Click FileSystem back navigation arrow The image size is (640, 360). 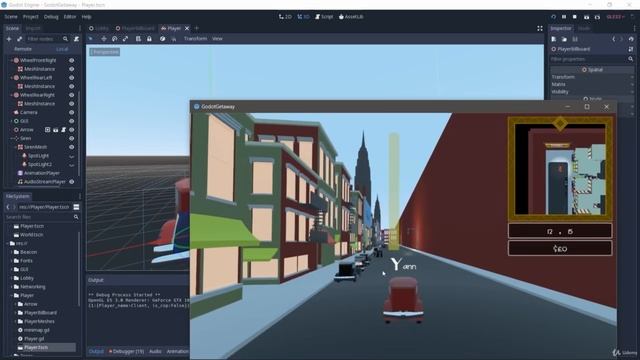[x=8, y=207]
